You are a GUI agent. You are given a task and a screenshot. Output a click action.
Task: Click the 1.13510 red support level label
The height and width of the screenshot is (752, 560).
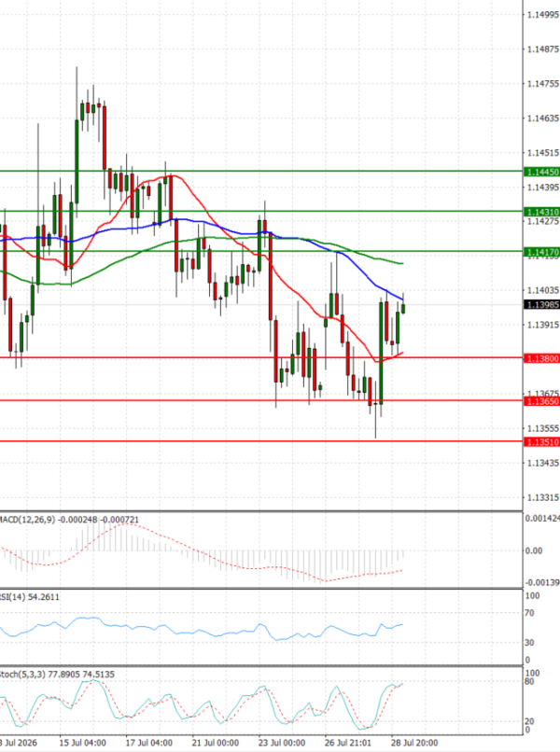(x=541, y=441)
